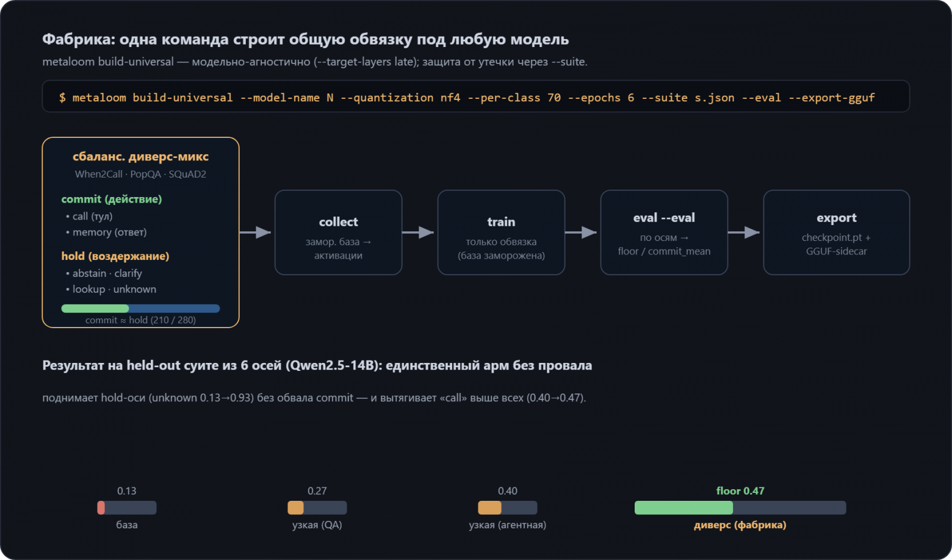
Task: Click the arrow from eval to export
Action: [744, 232]
